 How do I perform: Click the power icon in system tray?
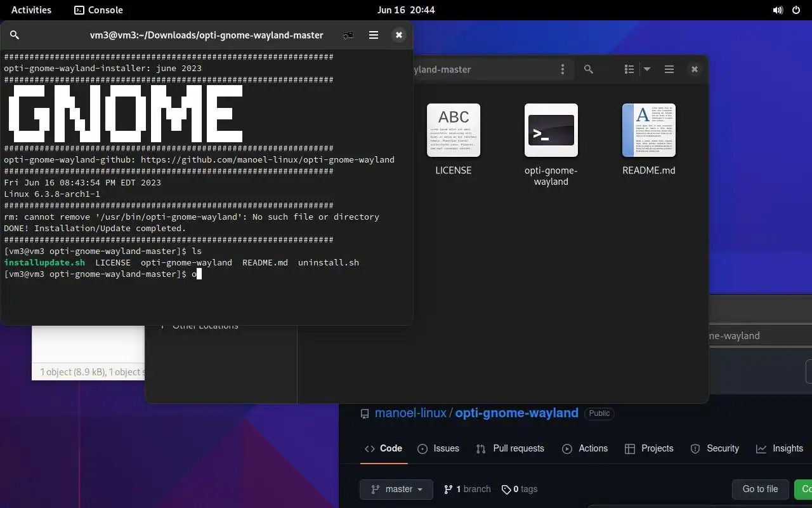click(796, 10)
